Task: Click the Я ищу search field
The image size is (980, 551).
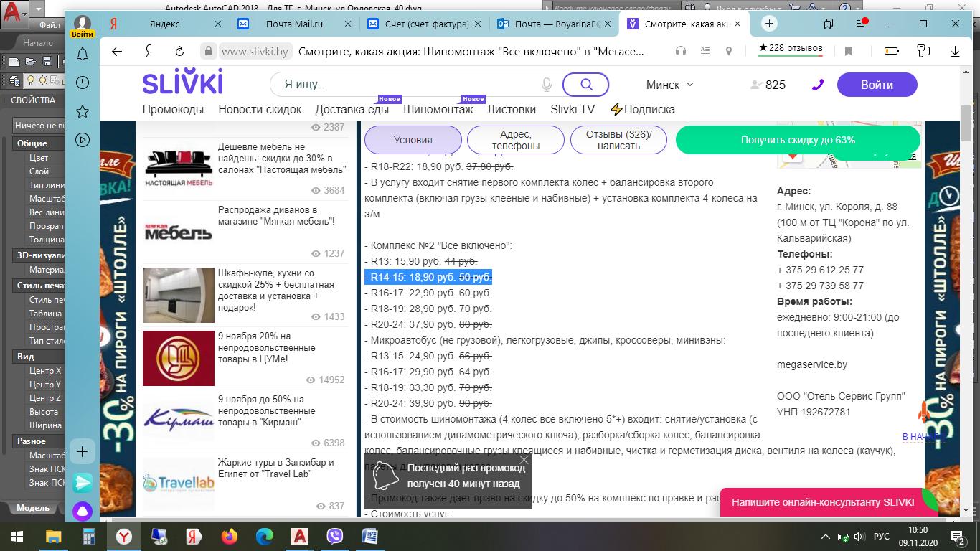Action: point(409,85)
